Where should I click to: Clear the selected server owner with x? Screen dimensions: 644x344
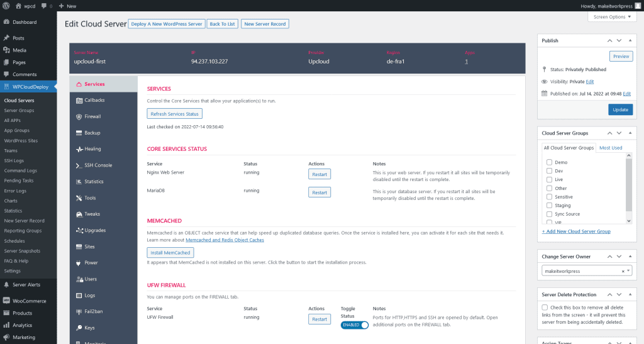(623, 271)
